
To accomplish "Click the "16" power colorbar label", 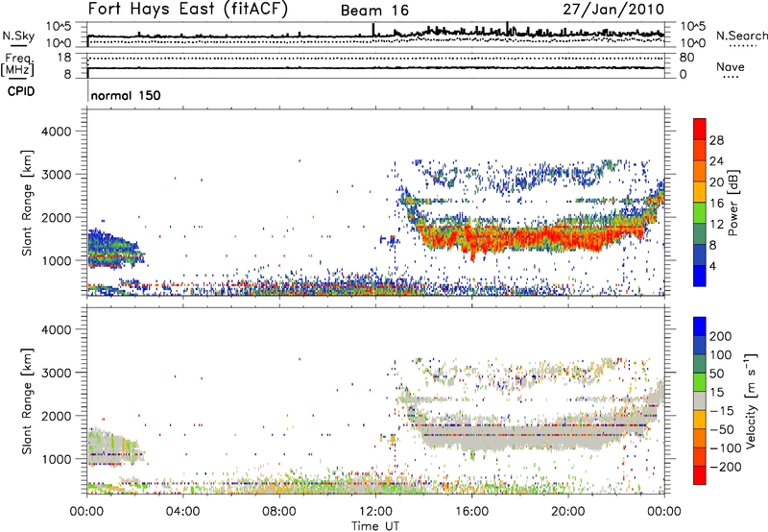I will (x=716, y=204).
